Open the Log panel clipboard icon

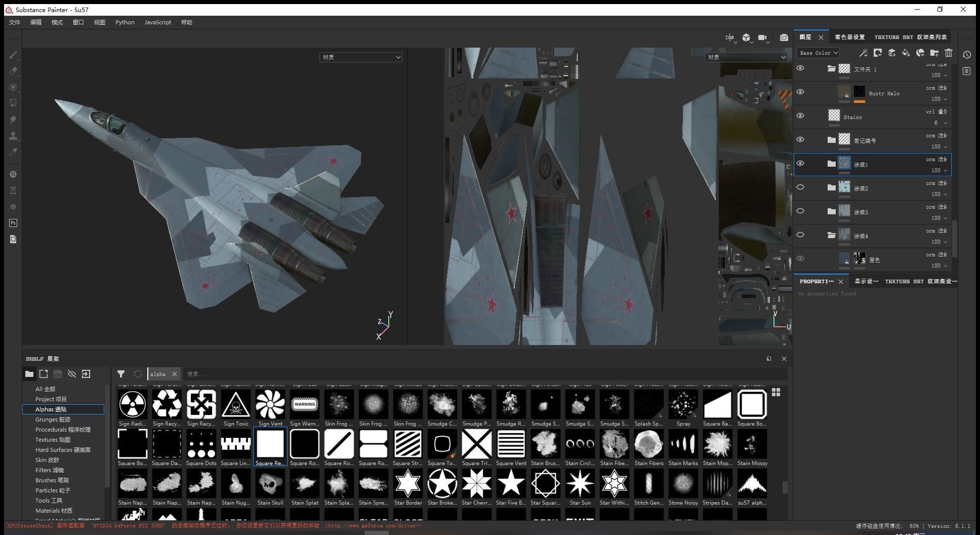click(x=967, y=71)
